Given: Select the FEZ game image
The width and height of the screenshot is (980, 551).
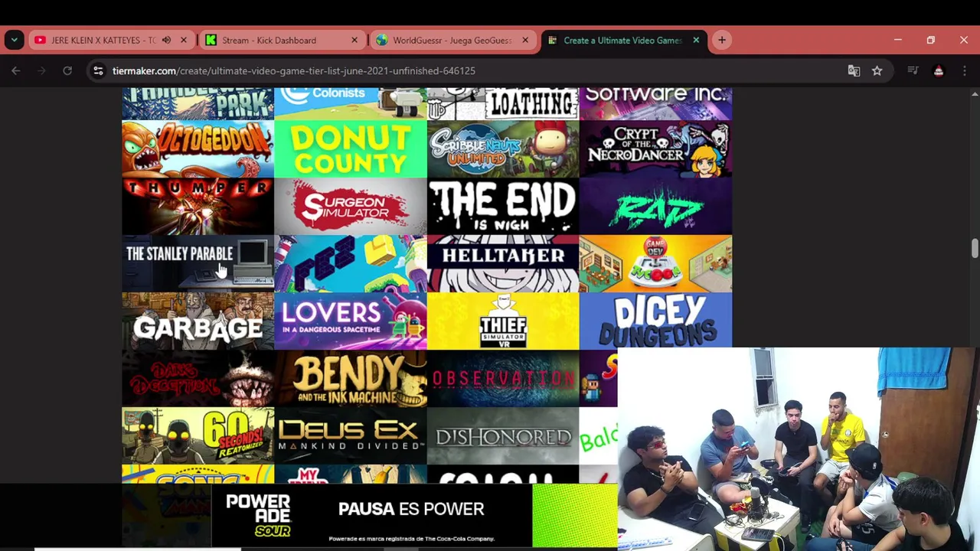Looking at the screenshot, I should (x=350, y=263).
